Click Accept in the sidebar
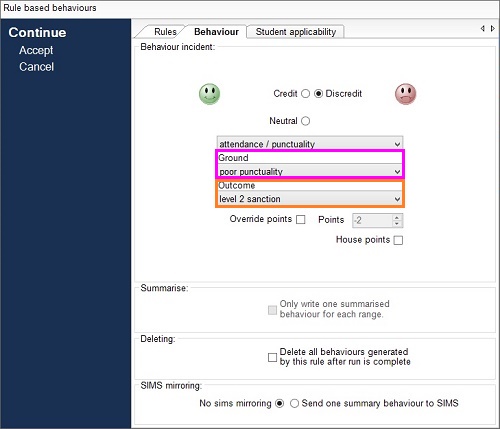This screenshot has width=500, height=429. click(x=36, y=50)
